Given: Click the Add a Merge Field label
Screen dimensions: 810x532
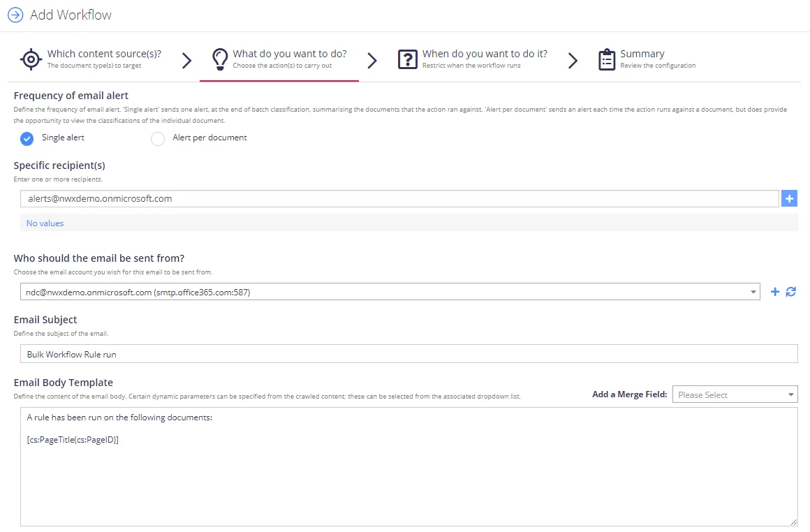Looking at the screenshot, I should point(629,394).
